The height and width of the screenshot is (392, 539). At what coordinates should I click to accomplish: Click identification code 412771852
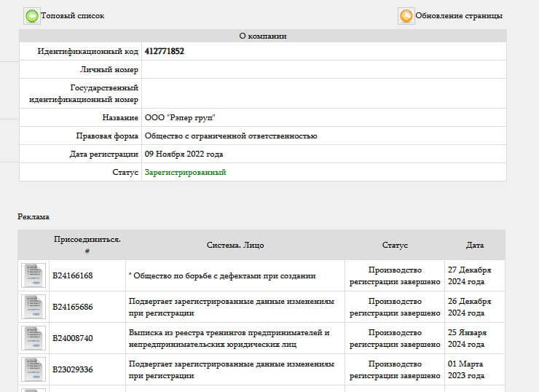(x=165, y=52)
